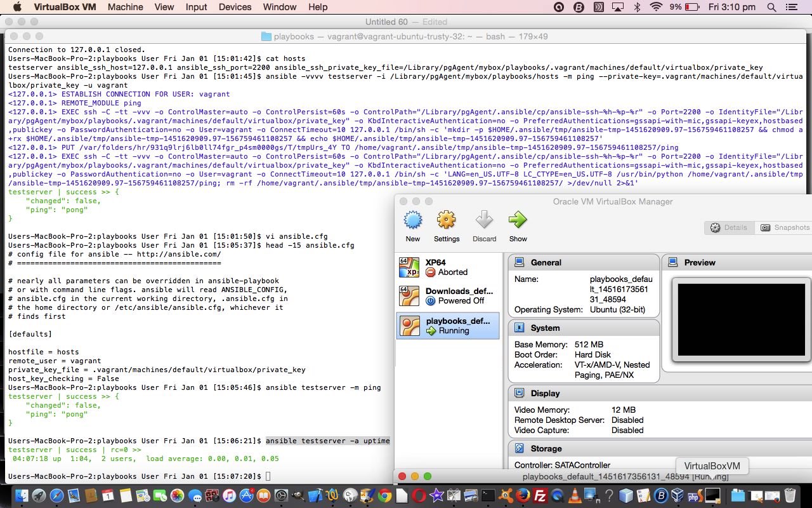Click the terminal command prompt cursor line
812x508 pixels.
[x=140, y=476]
